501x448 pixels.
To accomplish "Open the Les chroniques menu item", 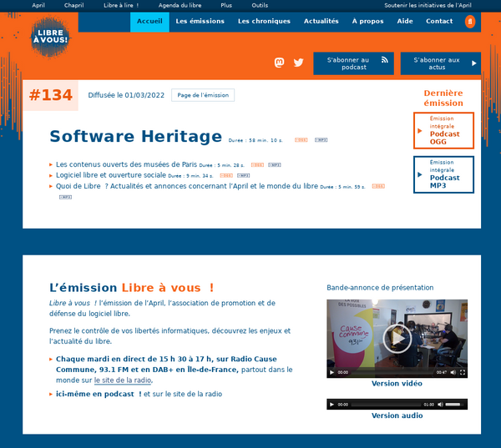I will click(264, 22).
